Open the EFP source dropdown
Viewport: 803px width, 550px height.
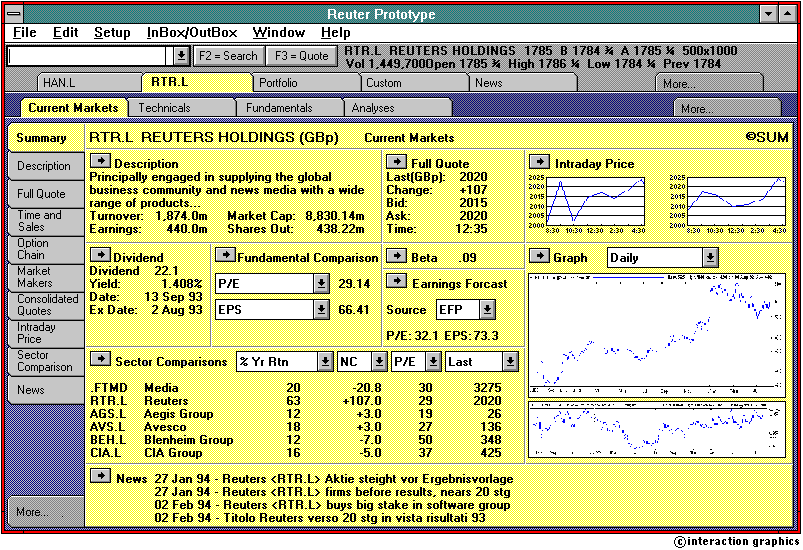487,310
